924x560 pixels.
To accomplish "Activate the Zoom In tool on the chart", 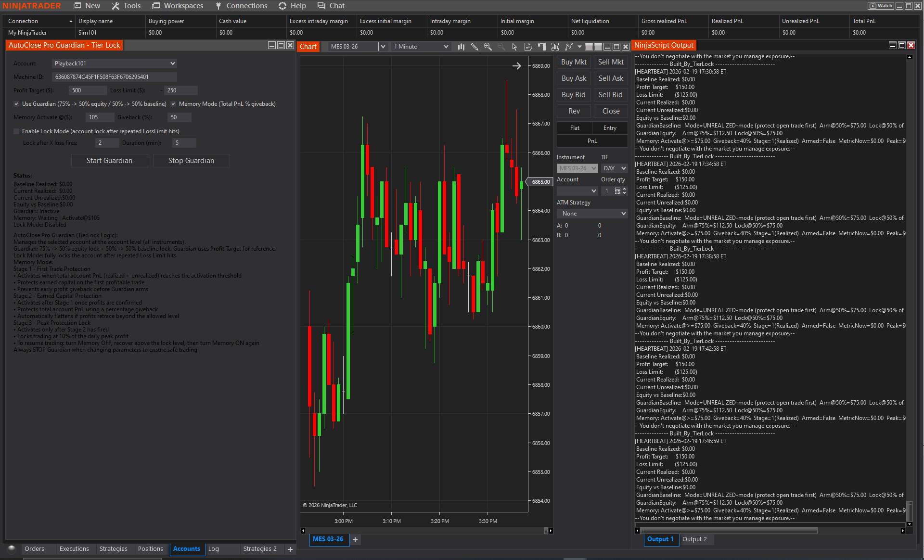I will pos(488,46).
